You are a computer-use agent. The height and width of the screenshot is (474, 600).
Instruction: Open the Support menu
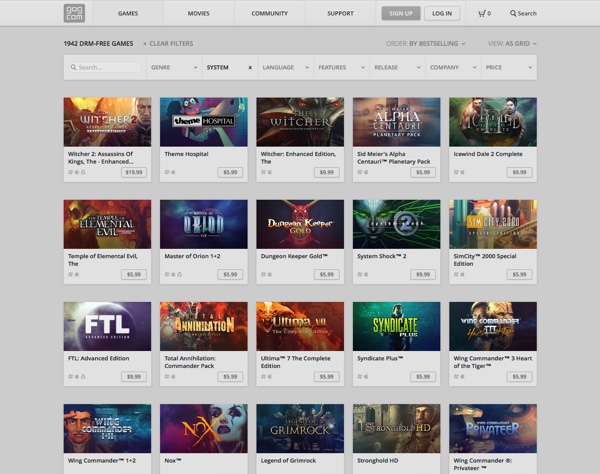tap(340, 13)
